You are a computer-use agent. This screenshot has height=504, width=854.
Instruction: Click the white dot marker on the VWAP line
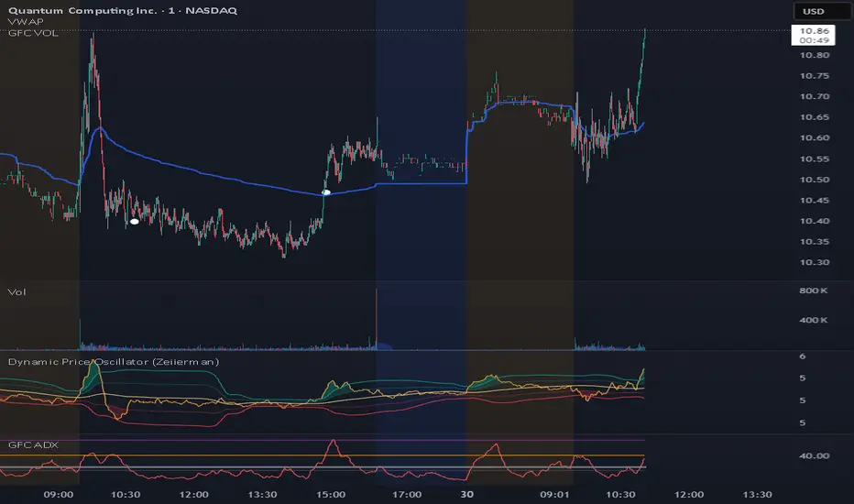click(x=326, y=192)
